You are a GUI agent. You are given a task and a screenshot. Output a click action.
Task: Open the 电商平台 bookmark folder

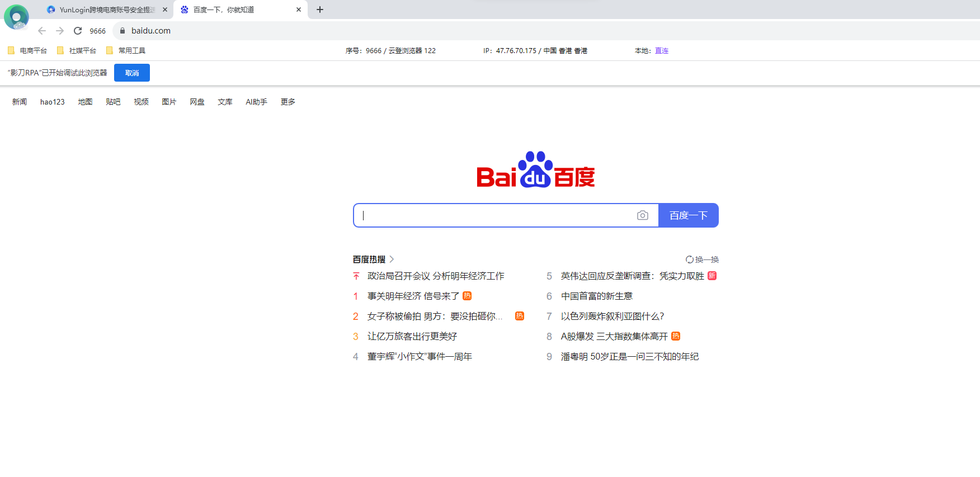27,50
